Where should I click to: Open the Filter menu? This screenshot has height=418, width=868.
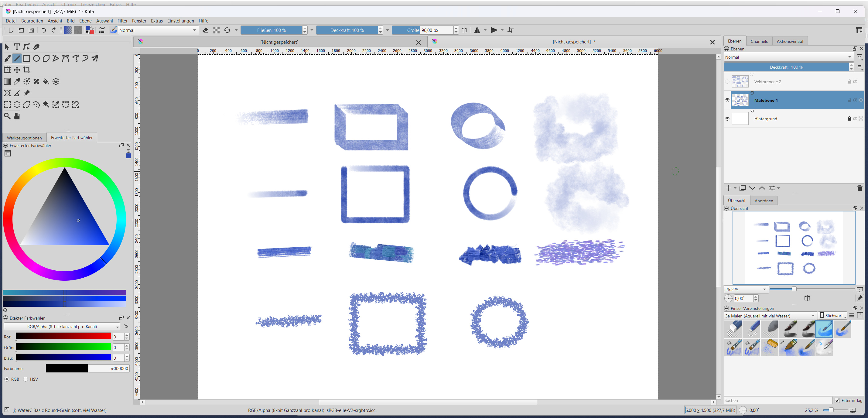(122, 21)
